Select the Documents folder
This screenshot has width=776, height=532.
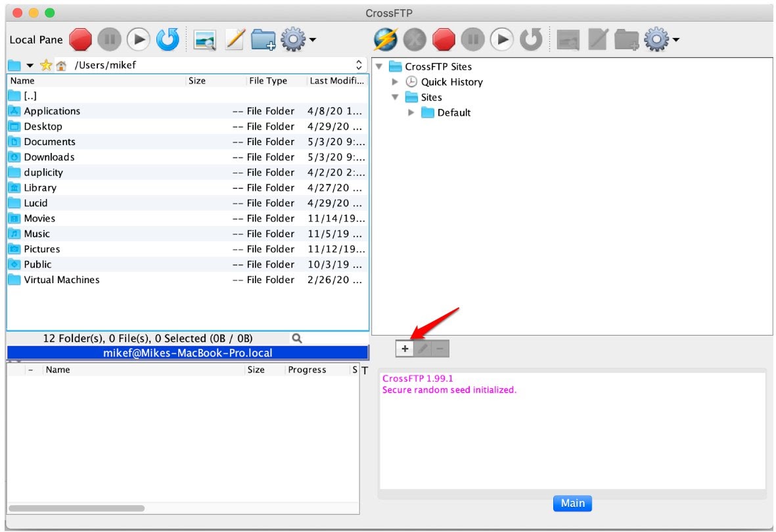[x=187, y=141]
